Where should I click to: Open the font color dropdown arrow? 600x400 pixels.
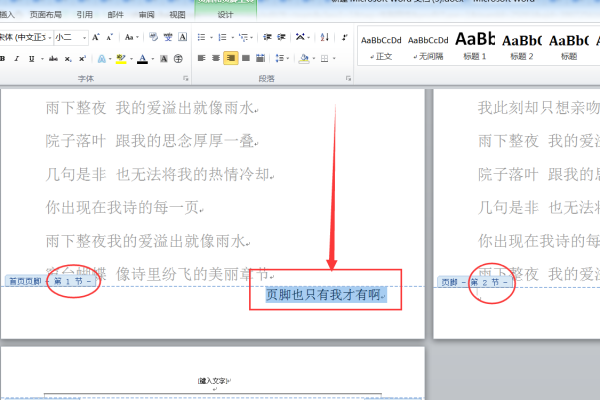153,59
